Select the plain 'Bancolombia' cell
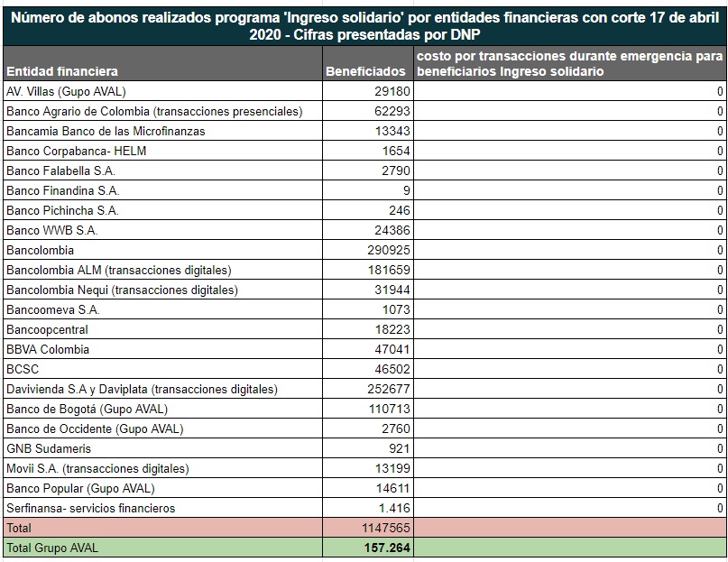The image size is (728, 562). [162, 251]
